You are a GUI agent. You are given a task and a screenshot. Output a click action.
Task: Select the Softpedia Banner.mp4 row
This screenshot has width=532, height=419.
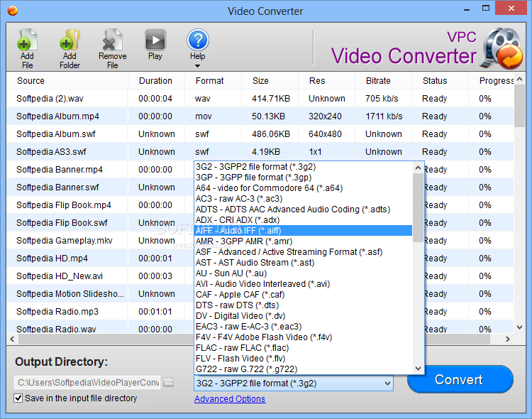[x=101, y=169]
